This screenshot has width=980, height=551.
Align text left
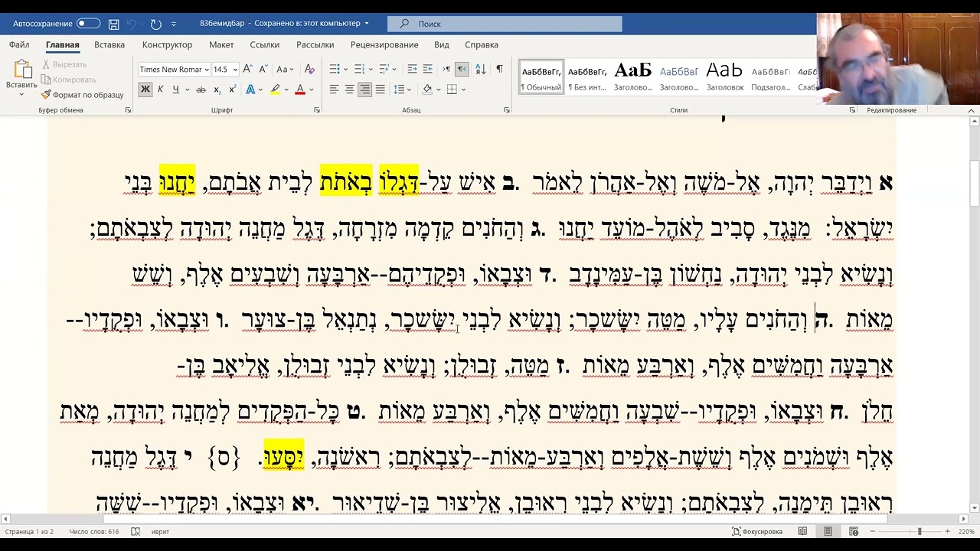tap(334, 90)
